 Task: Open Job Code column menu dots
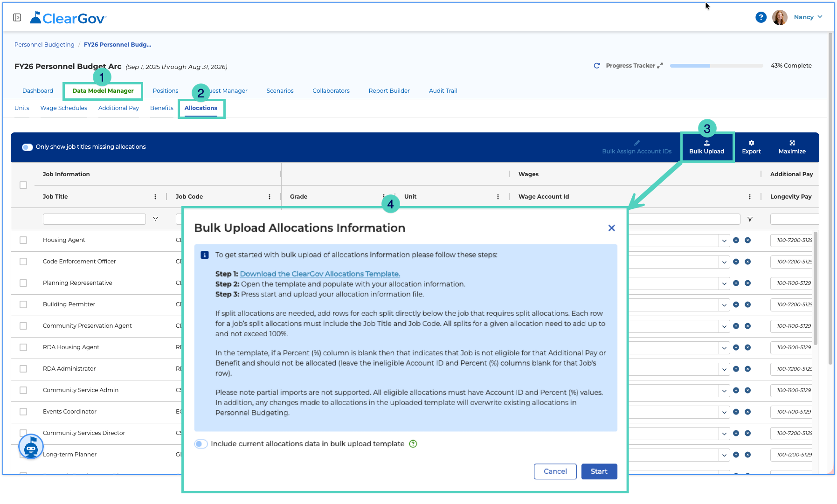click(270, 197)
